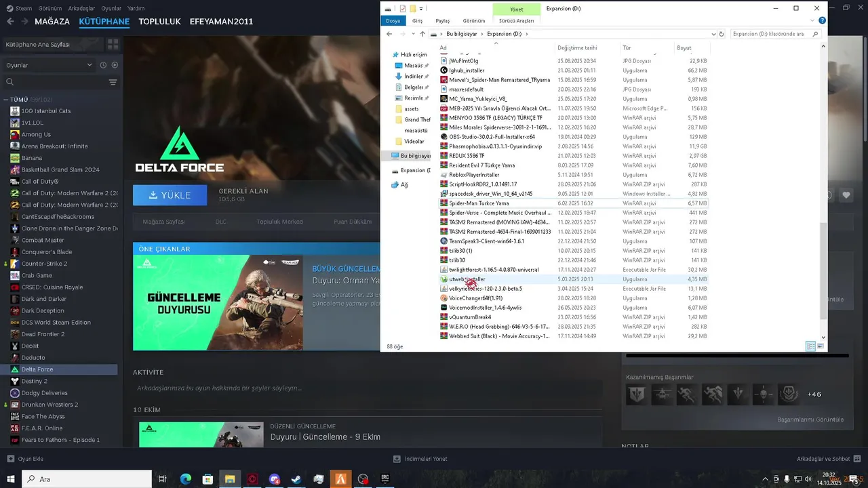Screen dimensions: 868x488
Task: Go up one folder level in Explorer
Action: (x=422, y=34)
